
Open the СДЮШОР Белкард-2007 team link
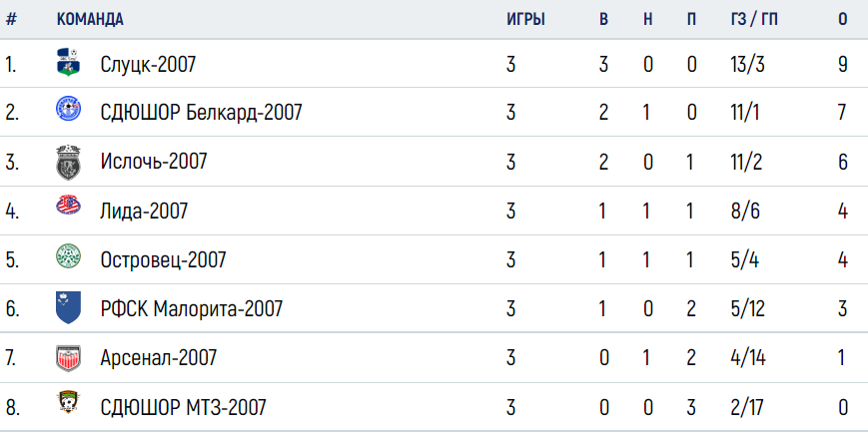coord(201,113)
